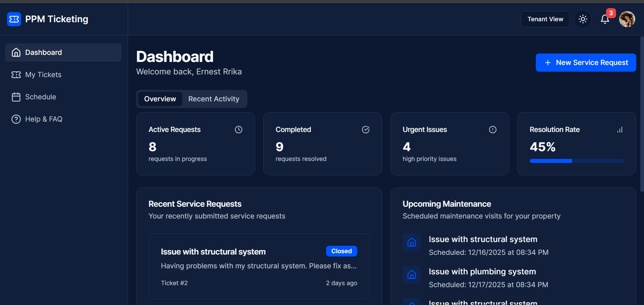The height and width of the screenshot is (305, 644).
Task: Click the Closed status badge on Ticket #2
Action: click(x=341, y=251)
